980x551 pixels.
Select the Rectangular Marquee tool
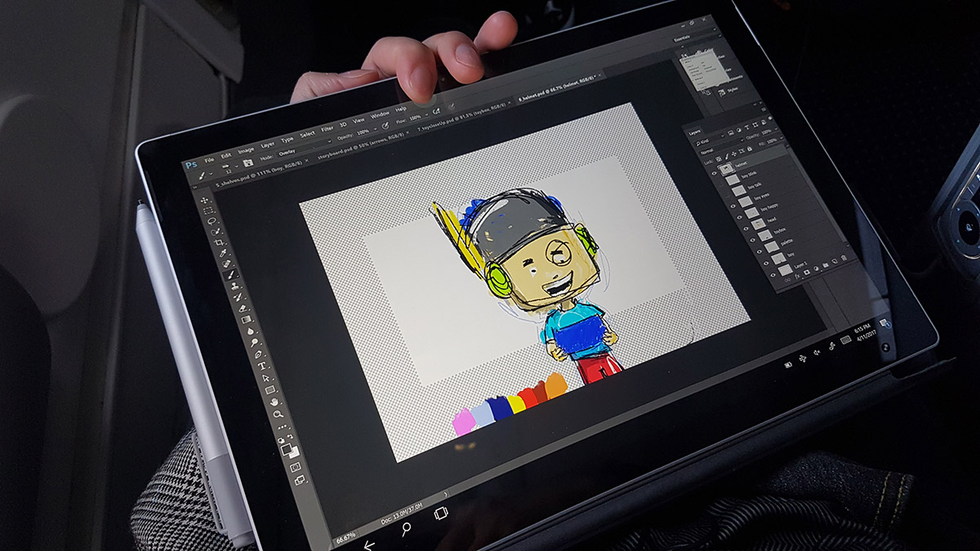tap(208, 211)
